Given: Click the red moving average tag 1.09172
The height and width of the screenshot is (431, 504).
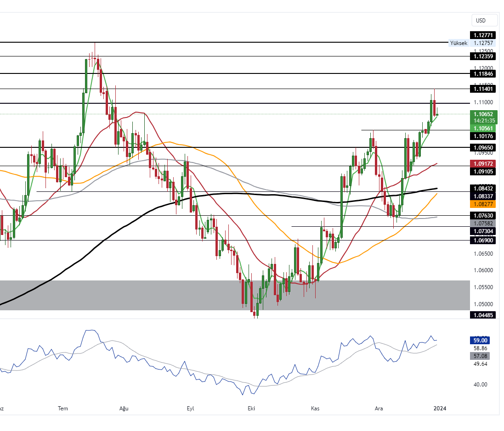Looking at the screenshot, I should click(x=482, y=163).
